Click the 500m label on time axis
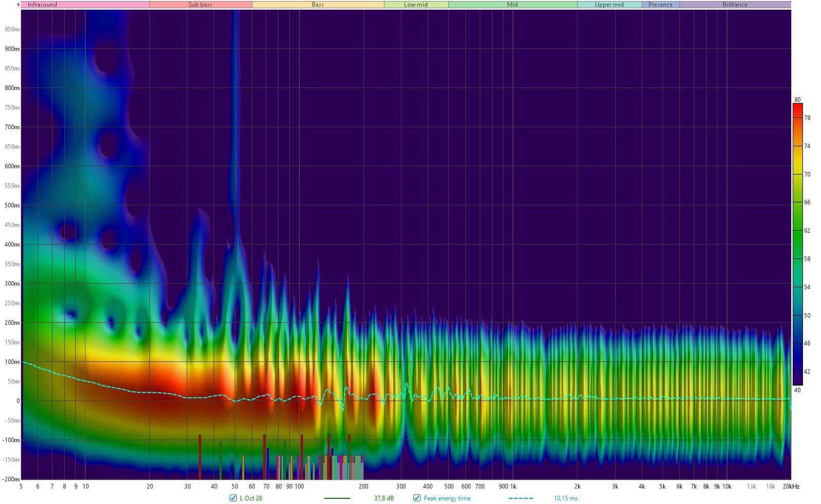Viewport: 821px width, 504px height. pos(12,205)
